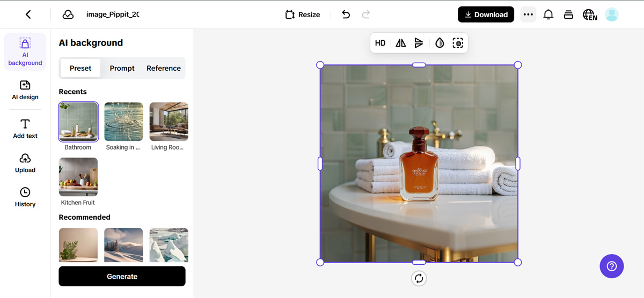Flip the image horizontally
The image size is (644, 298).
click(401, 43)
